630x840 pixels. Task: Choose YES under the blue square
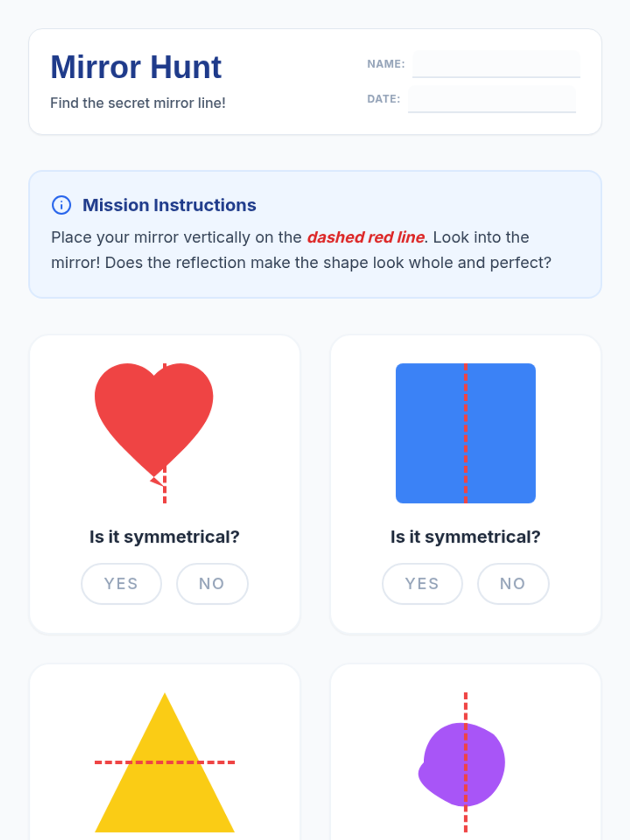(x=422, y=584)
